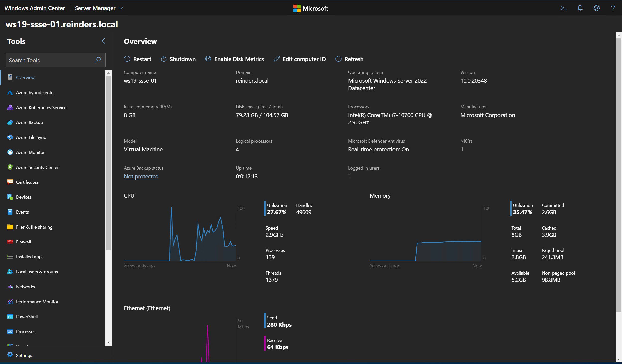The height and width of the screenshot is (364, 622).
Task: Click the Memory utilization chart
Action: (x=426, y=233)
